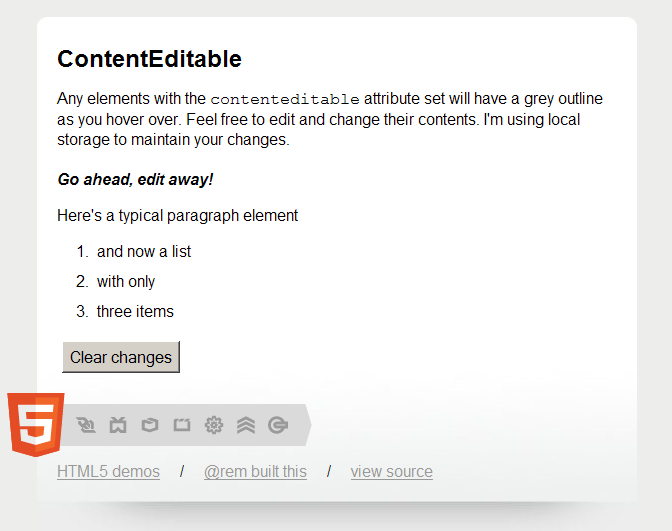Click the HTML5 device access badge icon

tap(118, 425)
